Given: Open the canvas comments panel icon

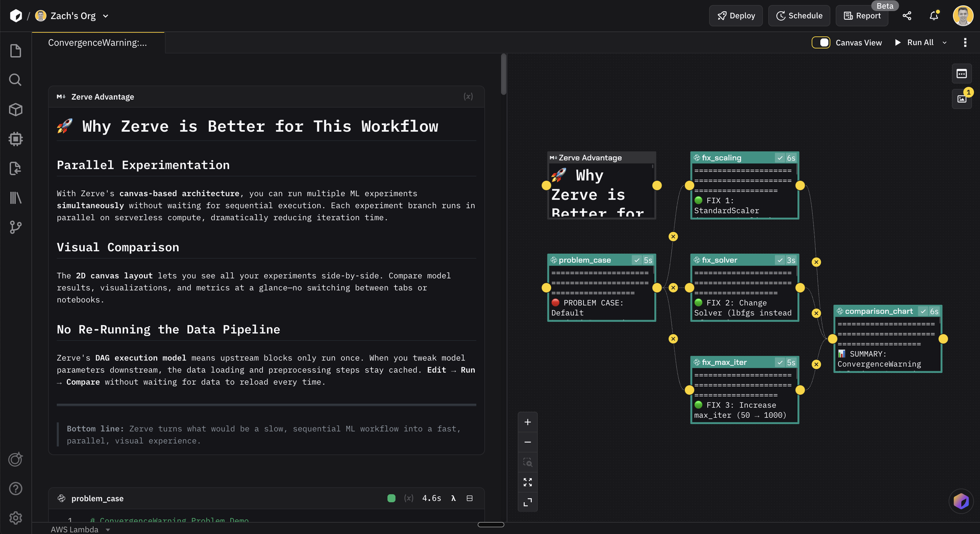Looking at the screenshot, I should 962,74.
